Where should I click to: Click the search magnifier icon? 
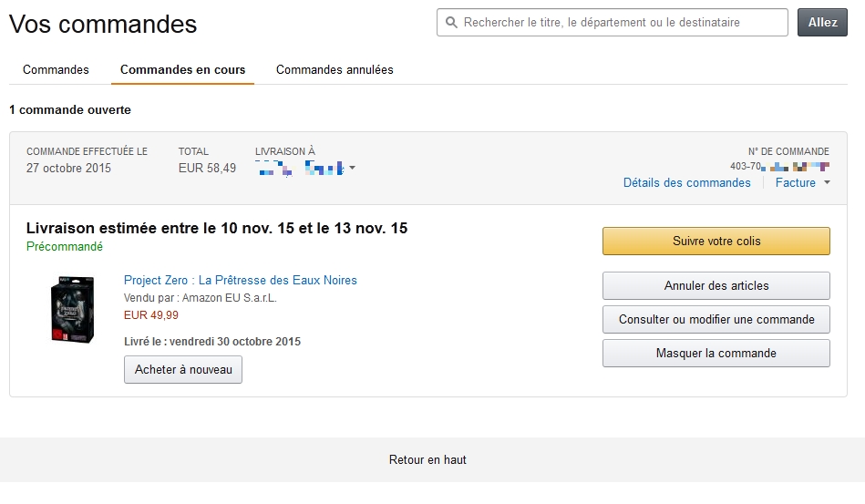[x=451, y=23]
